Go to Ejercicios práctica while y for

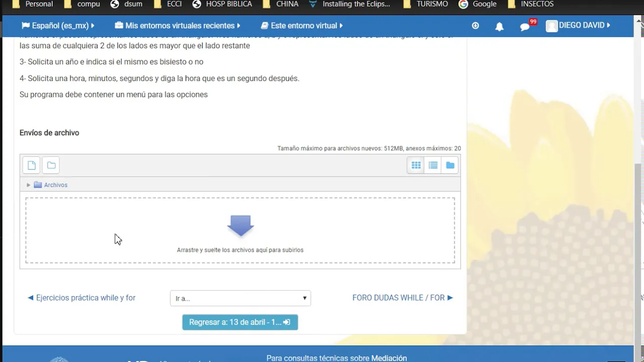[82, 298]
